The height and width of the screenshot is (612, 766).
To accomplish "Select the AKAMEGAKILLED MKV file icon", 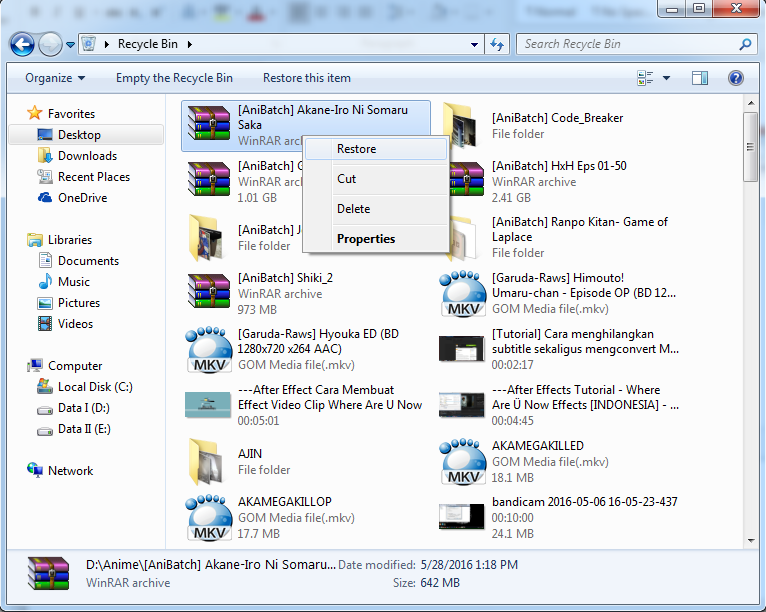I will pyautogui.click(x=463, y=462).
